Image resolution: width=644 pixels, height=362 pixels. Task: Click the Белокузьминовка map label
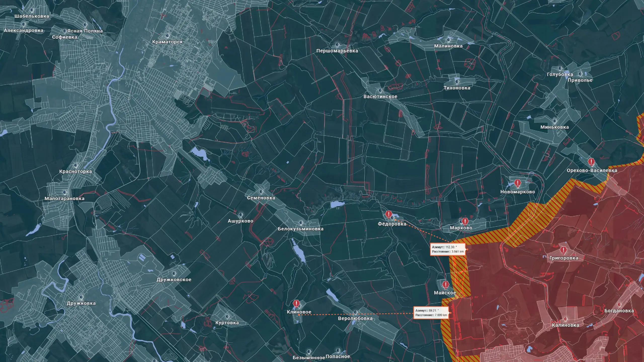point(300,229)
